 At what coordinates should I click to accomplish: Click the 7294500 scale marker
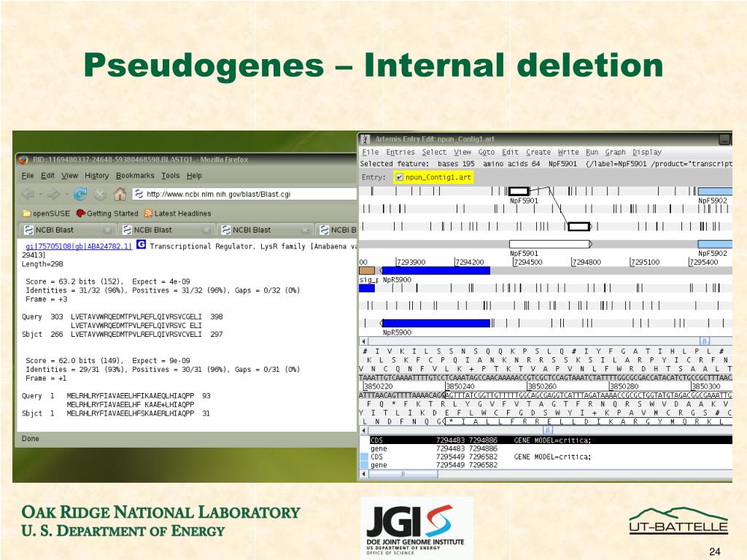pos(528,262)
